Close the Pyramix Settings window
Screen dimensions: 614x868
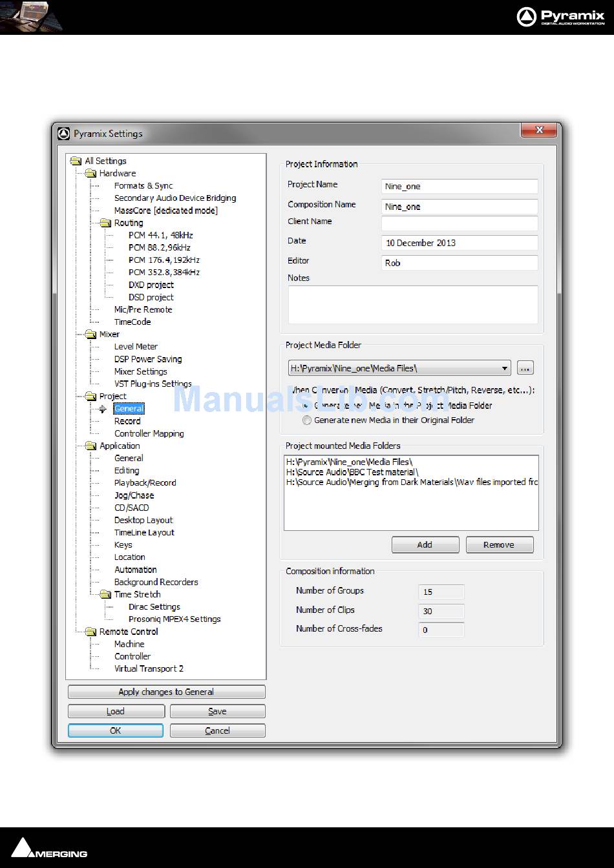pyautogui.click(x=540, y=130)
